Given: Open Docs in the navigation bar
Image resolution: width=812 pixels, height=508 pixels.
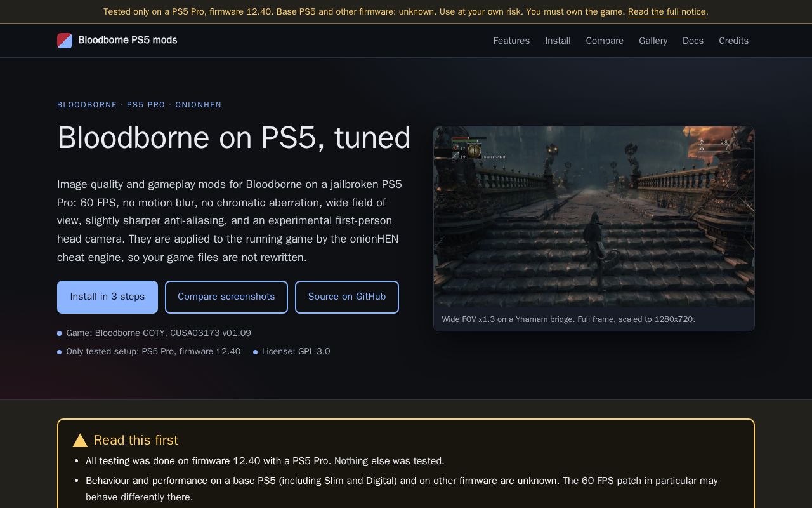Looking at the screenshot, I should (x=693, y=41).
